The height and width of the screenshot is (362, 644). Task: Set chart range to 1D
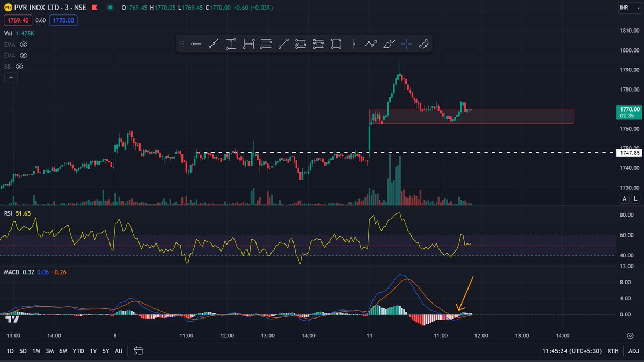coord(10,351)
